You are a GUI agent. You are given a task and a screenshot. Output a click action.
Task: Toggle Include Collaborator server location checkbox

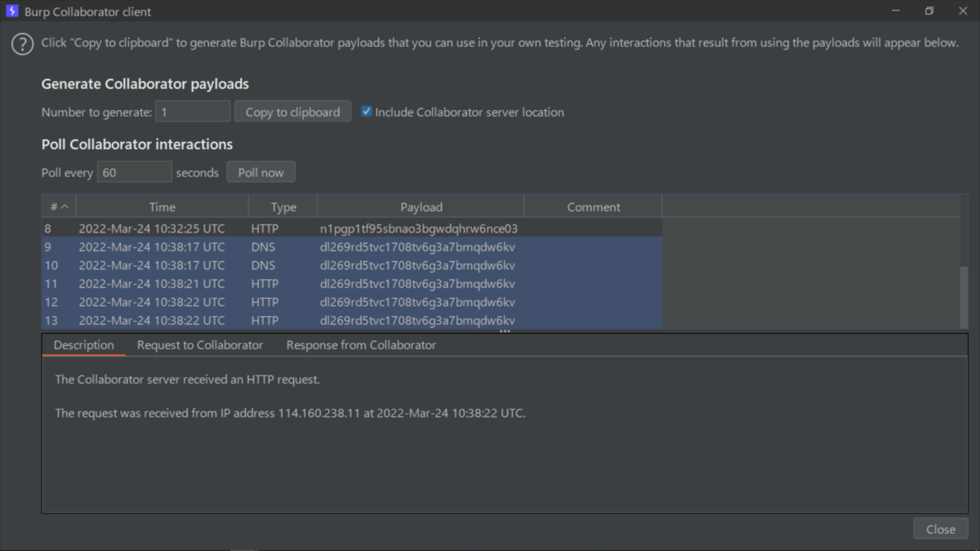click(367, 112)
